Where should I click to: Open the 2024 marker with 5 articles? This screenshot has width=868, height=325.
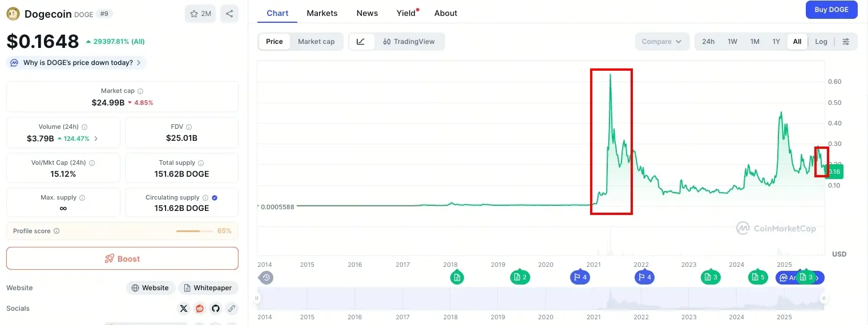(758, 278)
